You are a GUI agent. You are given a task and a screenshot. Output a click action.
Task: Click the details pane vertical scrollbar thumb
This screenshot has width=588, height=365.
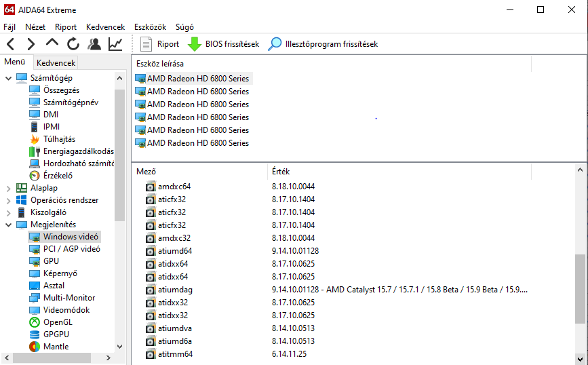[x=580, y=288]
